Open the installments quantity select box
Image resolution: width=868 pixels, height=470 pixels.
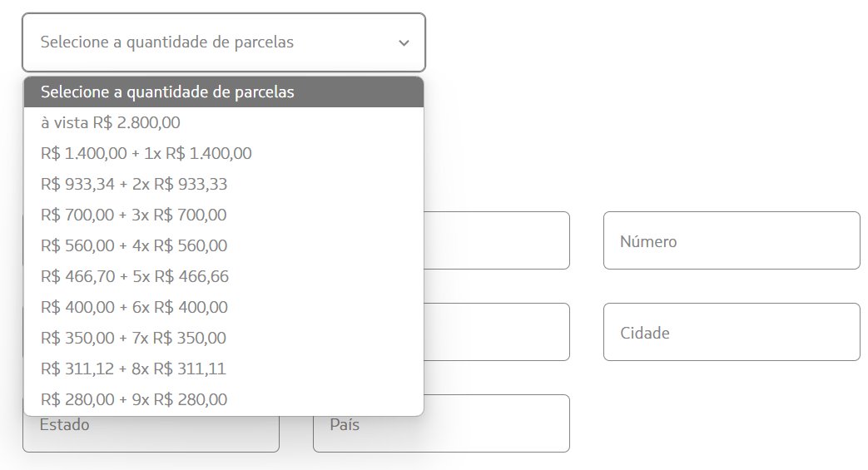coord(224,42)
